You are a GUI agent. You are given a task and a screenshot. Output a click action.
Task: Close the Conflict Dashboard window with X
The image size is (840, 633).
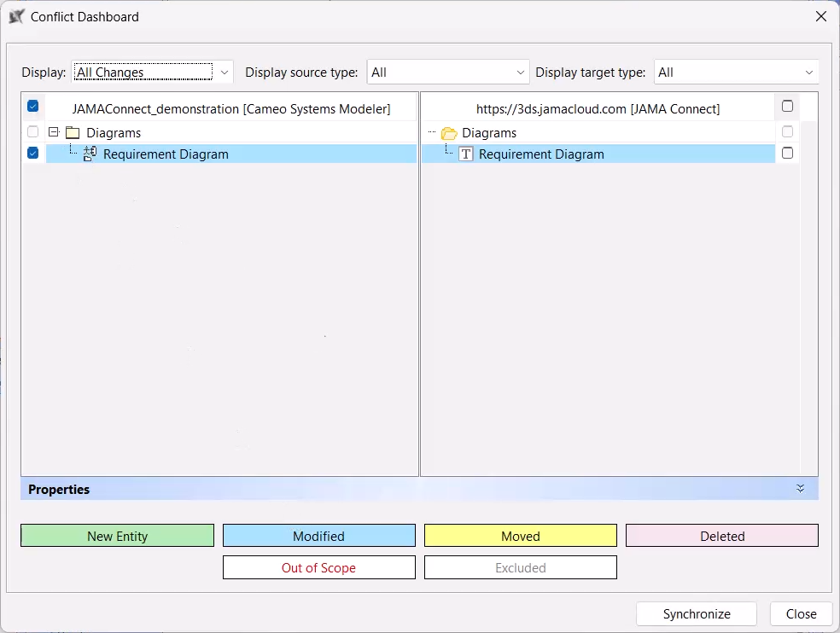(x=820, y=16)
